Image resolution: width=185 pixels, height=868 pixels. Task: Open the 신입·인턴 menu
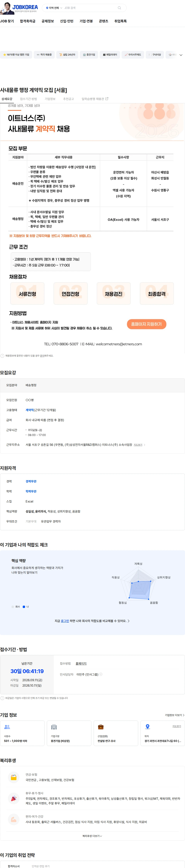pyautogui.click(x=67, y=21)
